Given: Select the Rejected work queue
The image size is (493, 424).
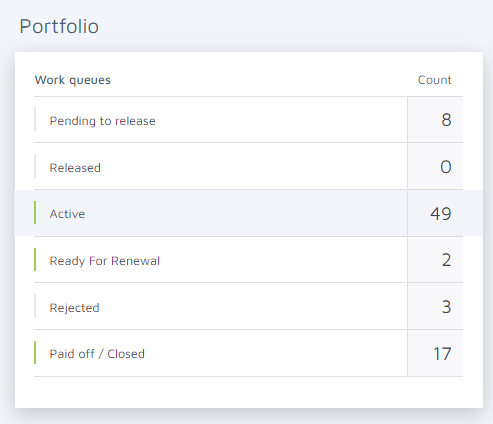Looking at the screenshot, I should pos(248,306).
